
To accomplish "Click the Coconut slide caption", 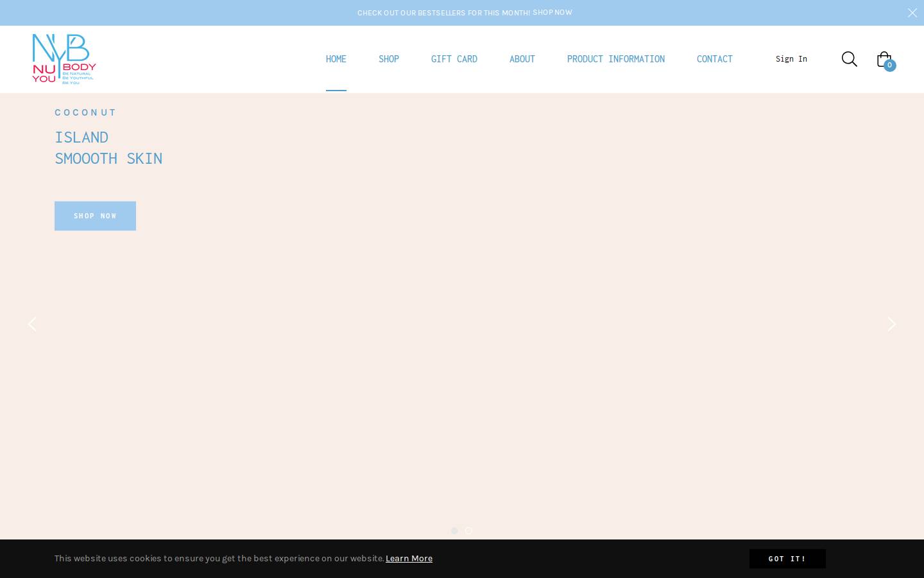I will [85, 112].
